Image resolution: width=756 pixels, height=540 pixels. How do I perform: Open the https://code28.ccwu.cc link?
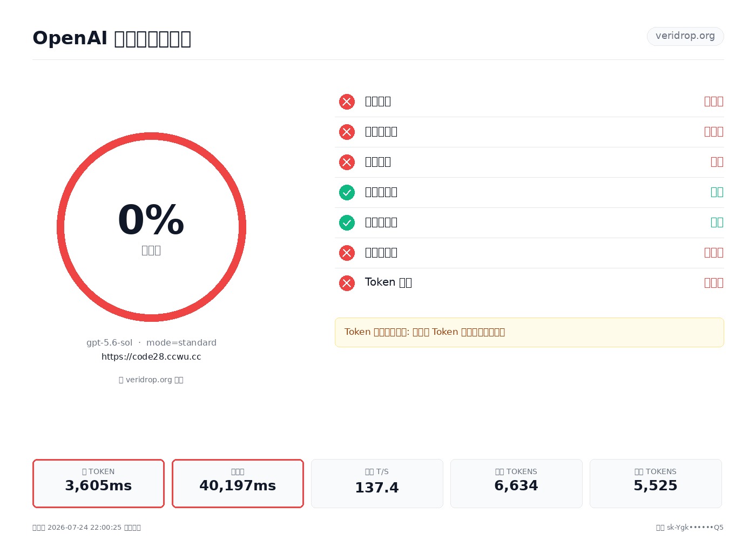[x=151, y=356]
